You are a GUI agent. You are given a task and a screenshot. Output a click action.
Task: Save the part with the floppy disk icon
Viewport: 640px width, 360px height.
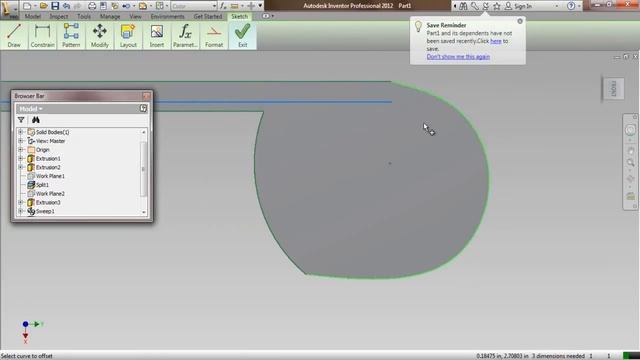coord(55,6)
